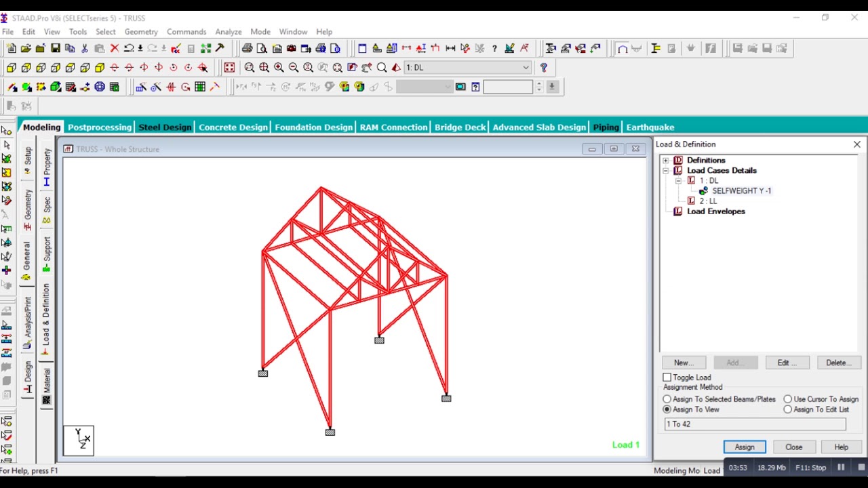Image resolution: width=868 pixels, height=488 pixels.
Task: Click the Edit... button
Action: click(787, 363)
